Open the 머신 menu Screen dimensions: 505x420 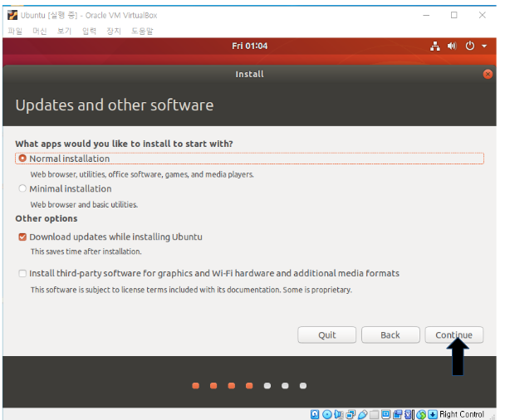pyautogui.click(x=40, y=31)
